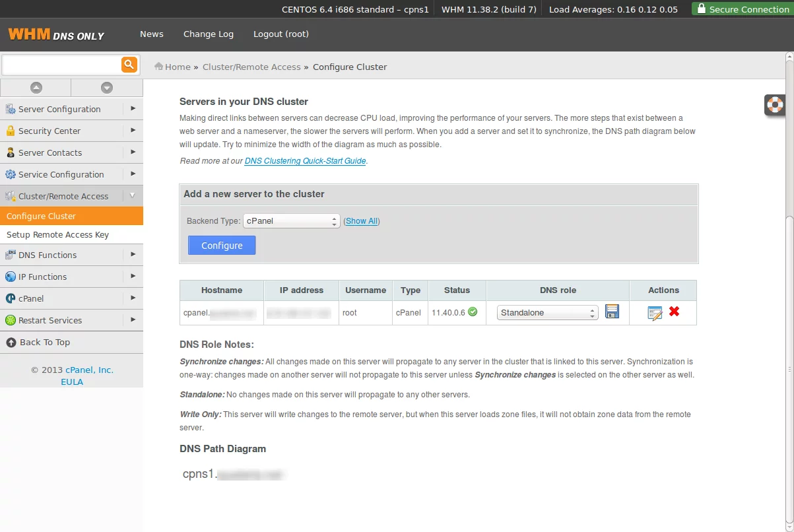Click the Secure Connection lock icon
794x532 pixels.
click(701, 9)
